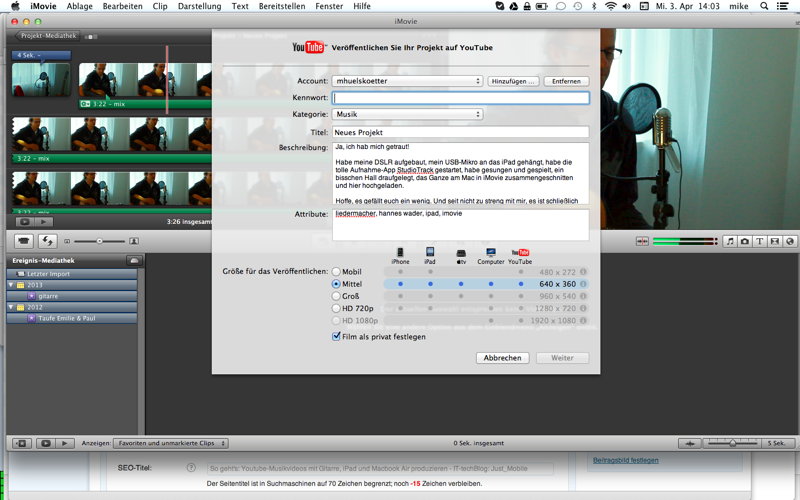Click the Hinzufügen account button
Image resolution: width=800 pixels, height=500 pixels.
click(x=513, y=81)
